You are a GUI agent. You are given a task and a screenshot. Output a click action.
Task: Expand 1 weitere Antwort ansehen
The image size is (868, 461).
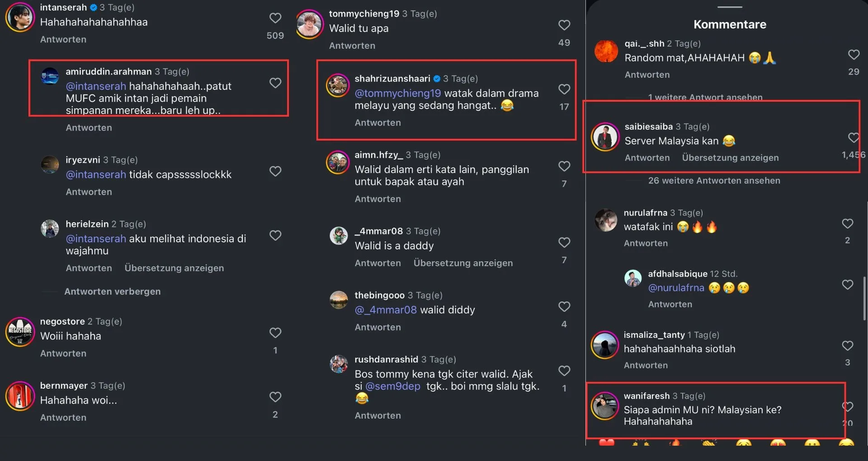coord(705,97)
